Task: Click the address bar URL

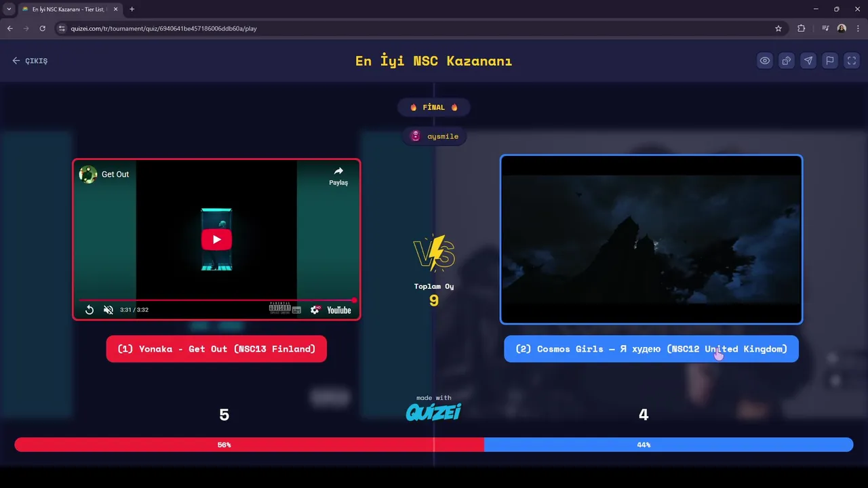Action: coord(163,28)
